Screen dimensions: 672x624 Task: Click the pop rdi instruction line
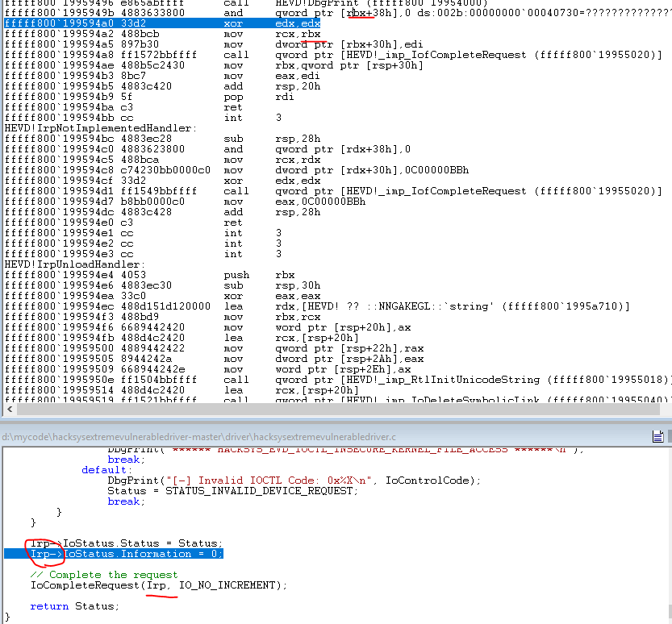[161, 97]
